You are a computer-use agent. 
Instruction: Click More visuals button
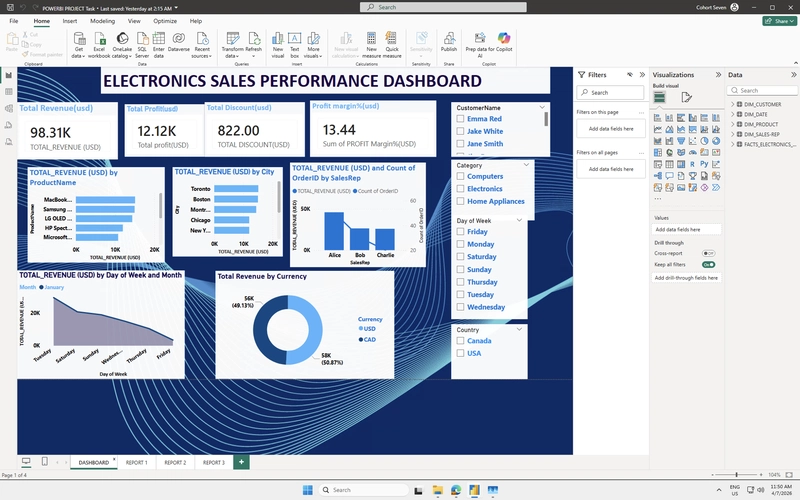(313, 44)
